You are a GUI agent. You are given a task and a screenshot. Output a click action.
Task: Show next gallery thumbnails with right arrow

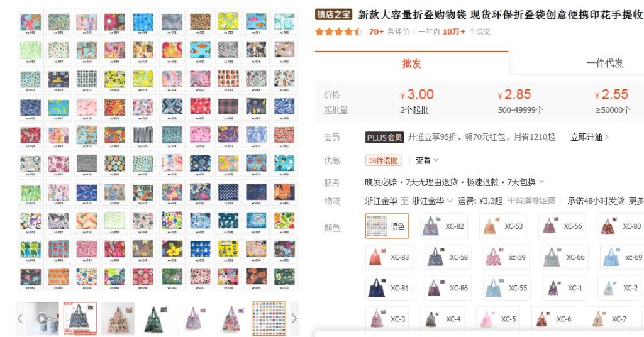pyautogui.click(x=294, y=319)
